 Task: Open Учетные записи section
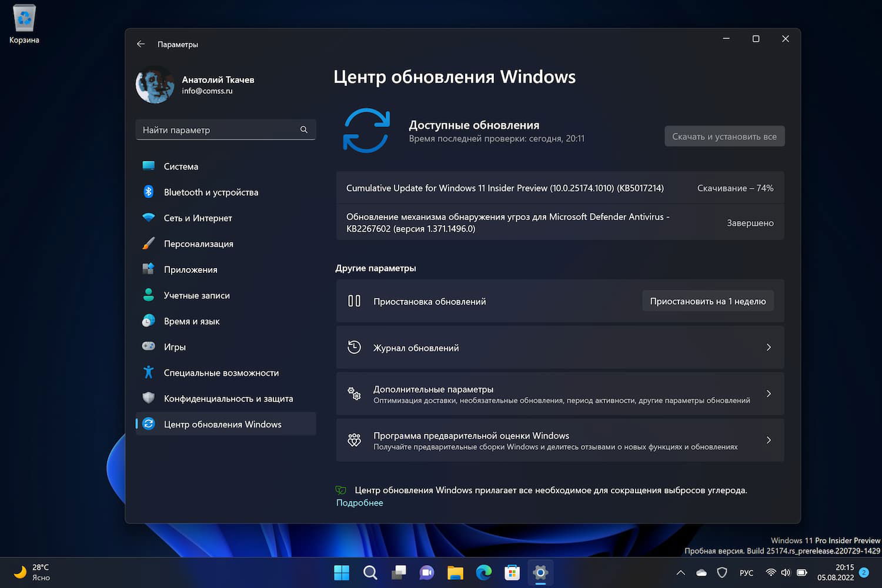pyautogui.click(x=226, y=296)
